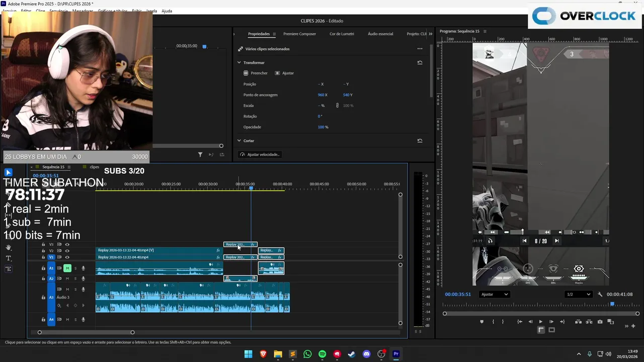Viewport: 644px width, 362px height.
Task: Hide video track V3 with eye icon
Action: click(x=67, y=244)
